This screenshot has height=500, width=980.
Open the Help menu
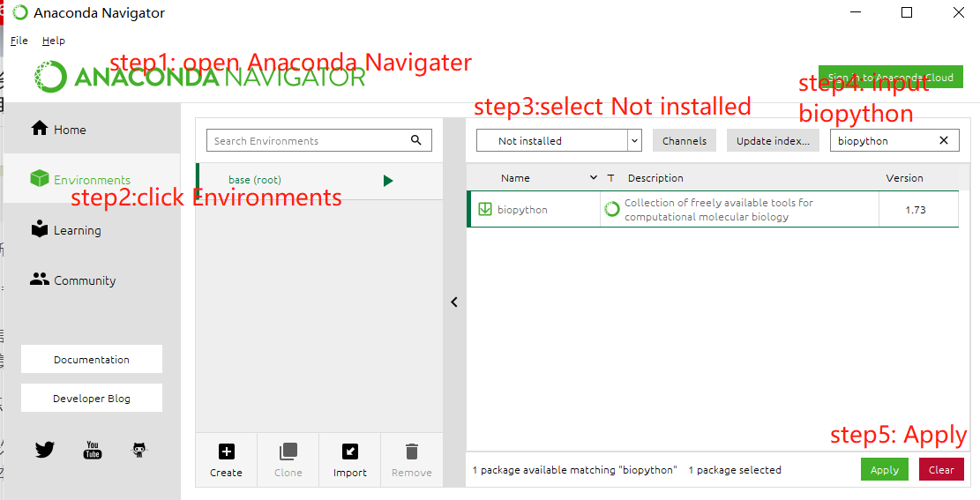coord(54,41)
